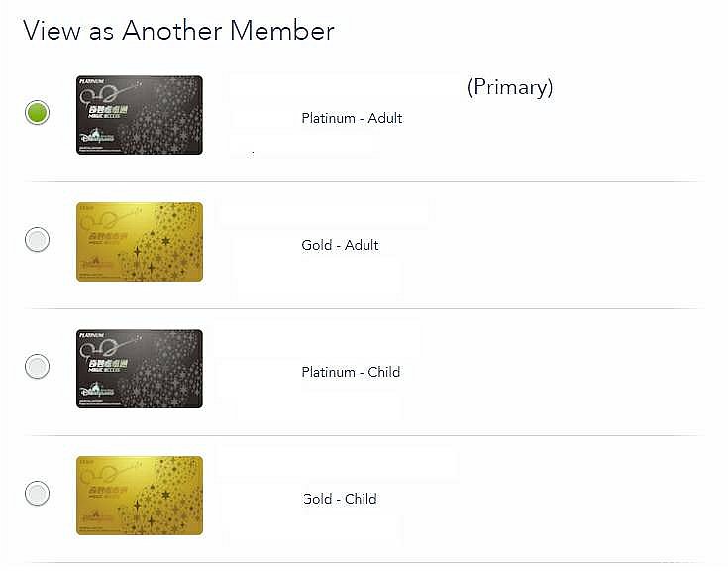The width and height of the screenshot is (728, 572).
Task: Click the "Platinum - Child" label text
Action: pyautogui.click(x=351, y=372)
